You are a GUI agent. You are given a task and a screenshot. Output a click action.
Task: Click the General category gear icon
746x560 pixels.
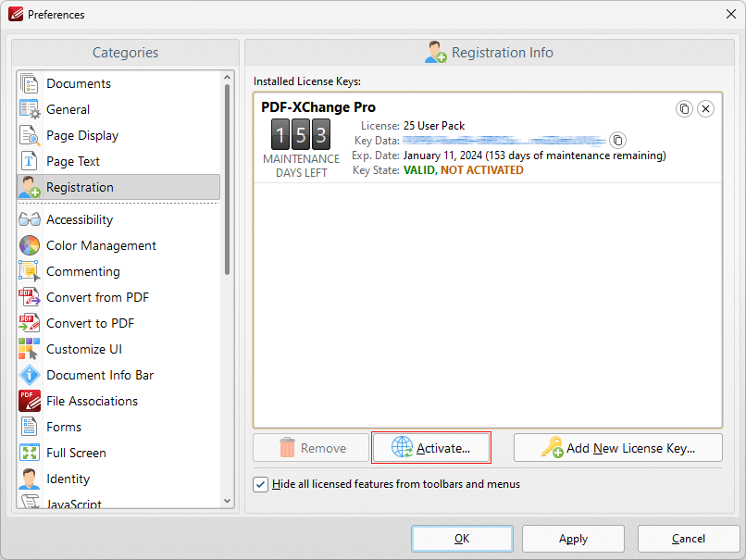click(29, 109)
